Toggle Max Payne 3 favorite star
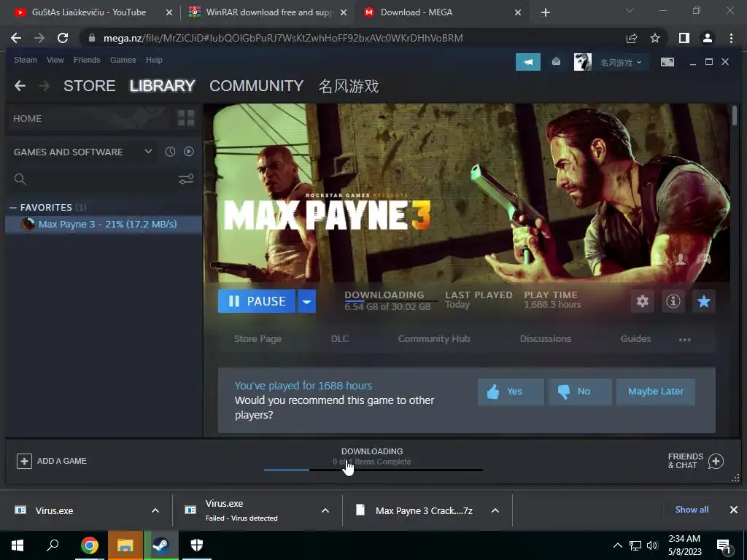Image resolution: width=747 pixels, height=560 pixels. click(704, 301)
